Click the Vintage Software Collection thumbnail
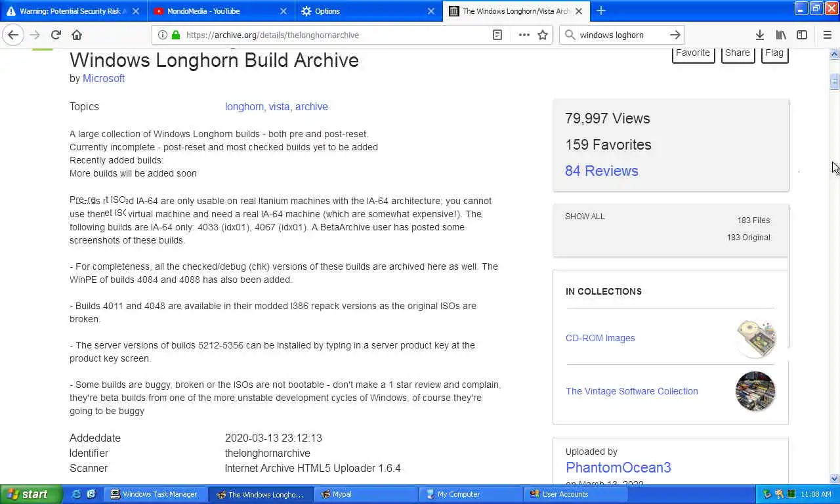The image size is (840, 504). click(755, 391)
